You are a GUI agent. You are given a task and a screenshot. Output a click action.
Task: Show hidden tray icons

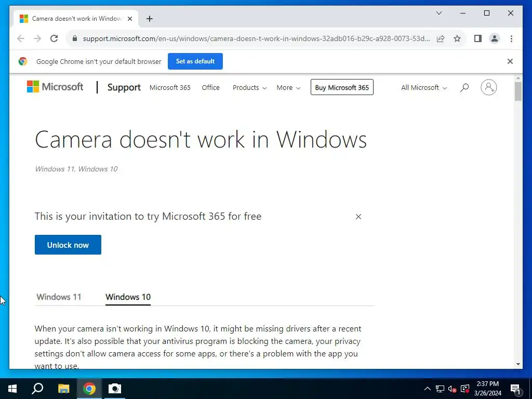428,389
